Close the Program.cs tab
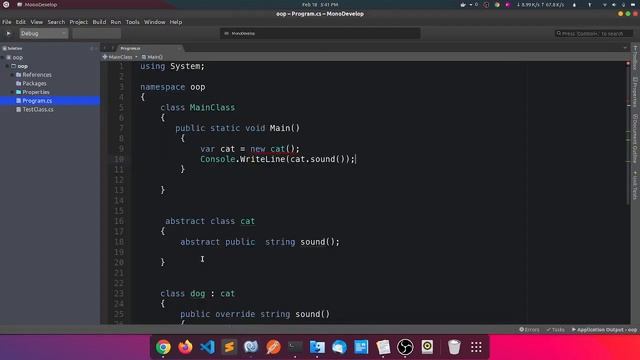Screen dimensions: 640x360 (x=179, y=48)
